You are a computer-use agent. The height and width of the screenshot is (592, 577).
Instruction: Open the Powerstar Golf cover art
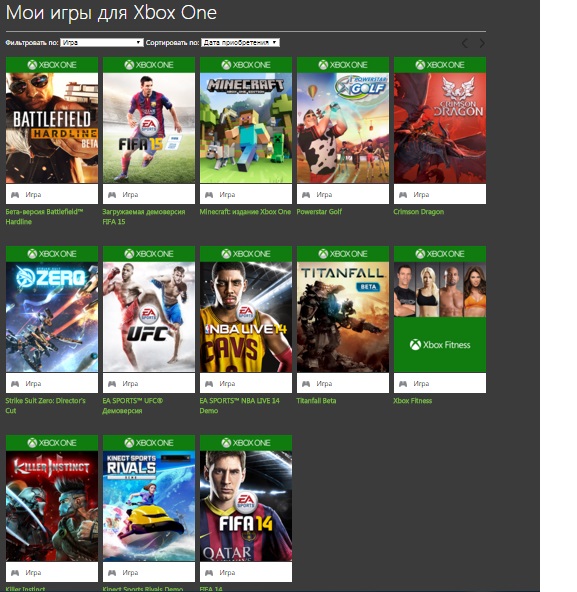(x=343, y=128)
